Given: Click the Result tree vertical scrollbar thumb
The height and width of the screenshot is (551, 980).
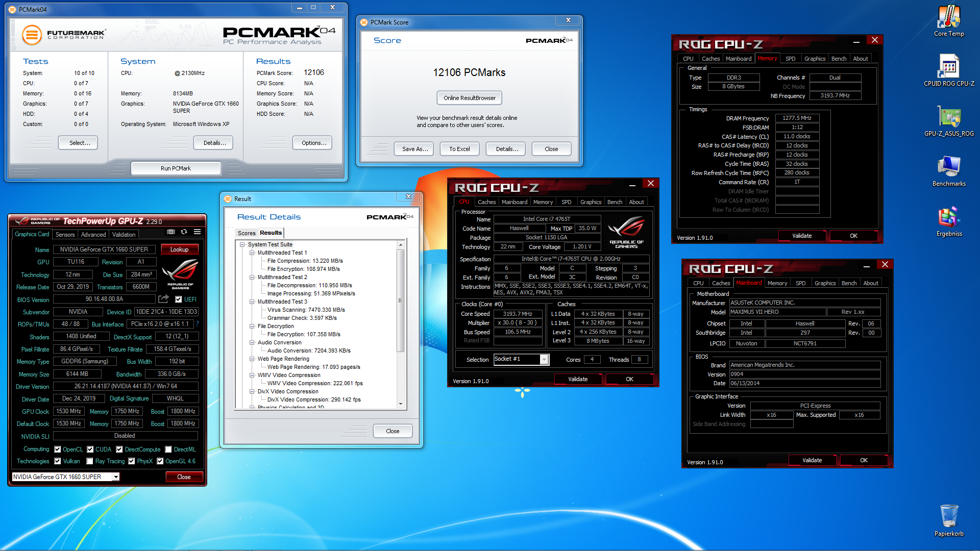Looking at the screenshot, I should (400, 301).
